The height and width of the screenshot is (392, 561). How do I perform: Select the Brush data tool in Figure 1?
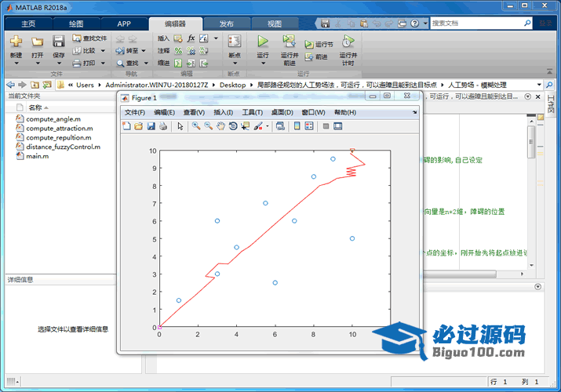[x=258, y=126]
